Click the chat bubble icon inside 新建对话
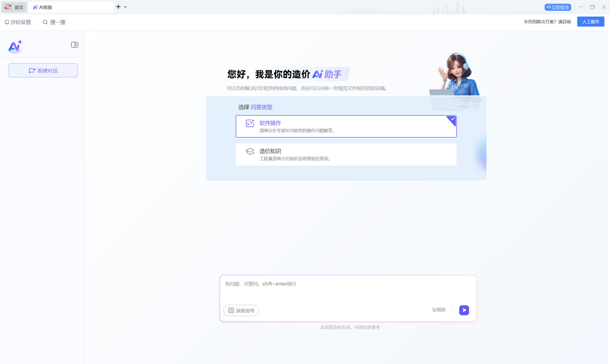This screenshot has width=610, height=364. point(32,70)
